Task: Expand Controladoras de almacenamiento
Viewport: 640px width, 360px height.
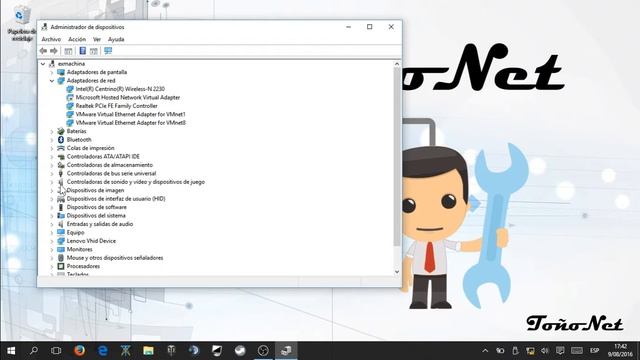Action: (x=52, y=165)
